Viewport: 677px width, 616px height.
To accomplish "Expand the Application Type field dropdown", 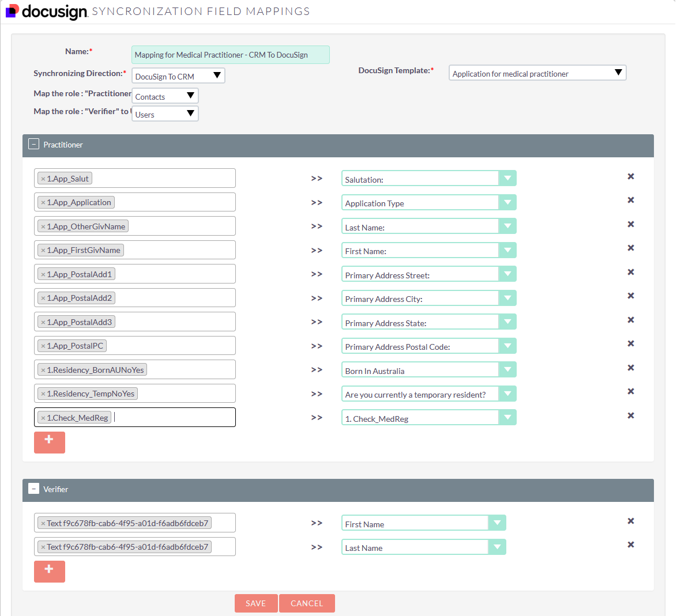I will (x=507, y=203).
